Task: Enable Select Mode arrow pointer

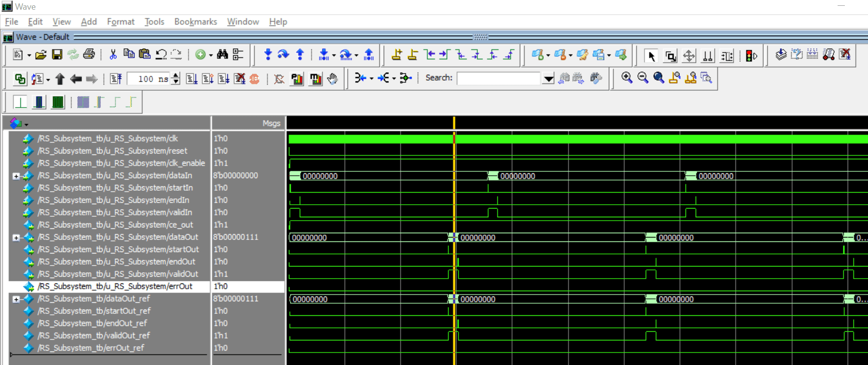Action: 651,56
